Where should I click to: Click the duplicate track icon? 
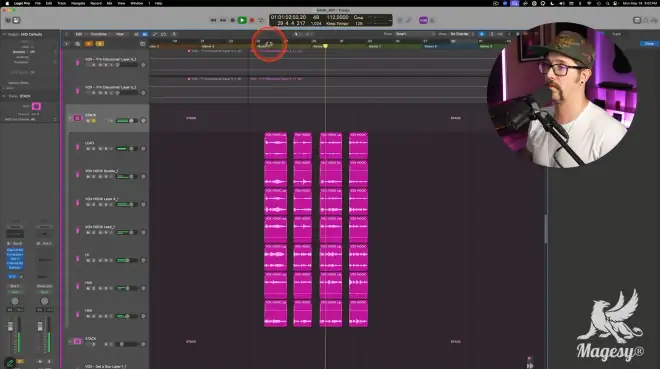coord(77,44)
